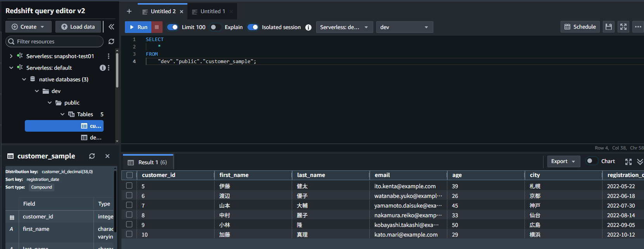The width and height of the screenshot is (644, 249).
Task: Run the query
Action: point(138,27)
